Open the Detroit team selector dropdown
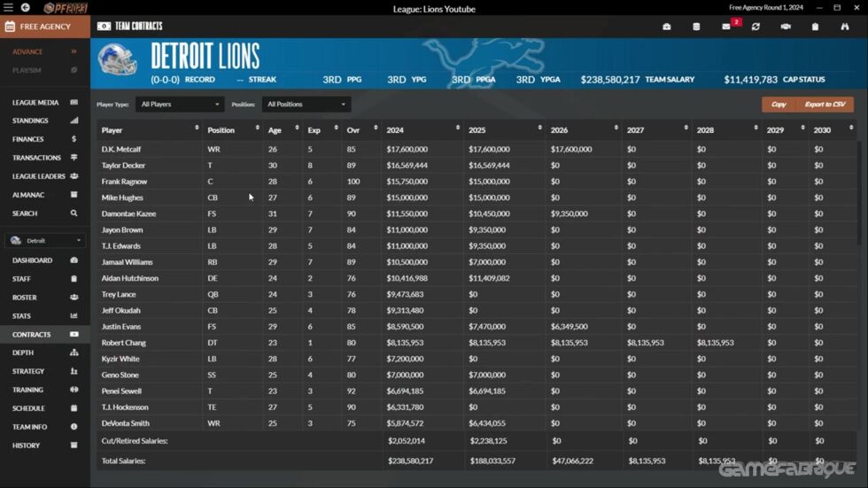The image size is (868, 488). point(45,241)
